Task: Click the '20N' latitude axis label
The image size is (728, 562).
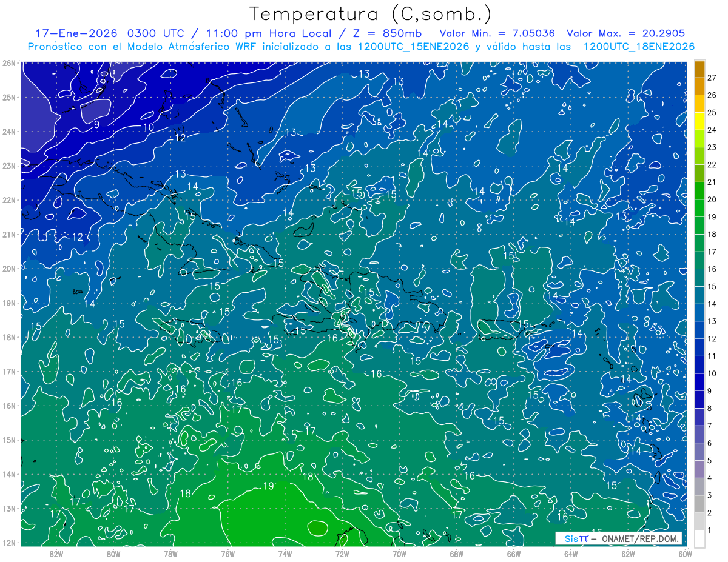Action: click(9, 269)
